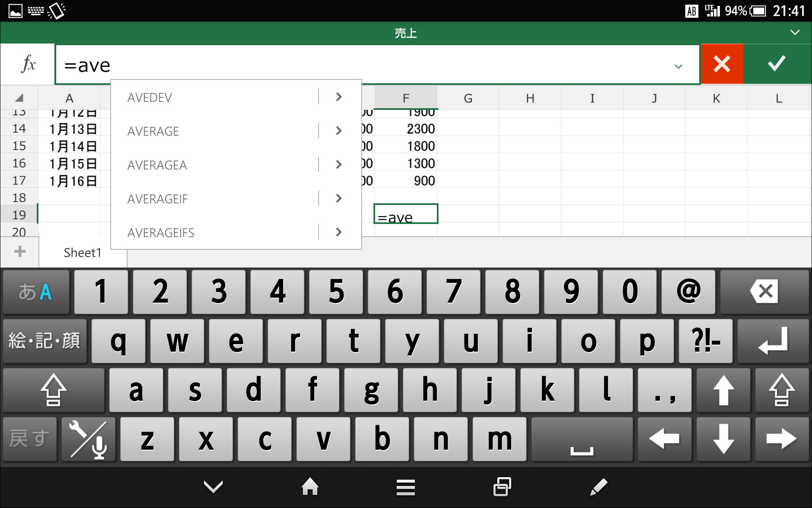Image resolution: width=812 pixels, height=508 pixels.
Task: Cancel formula entry with red X
Action: coord(722,64)
